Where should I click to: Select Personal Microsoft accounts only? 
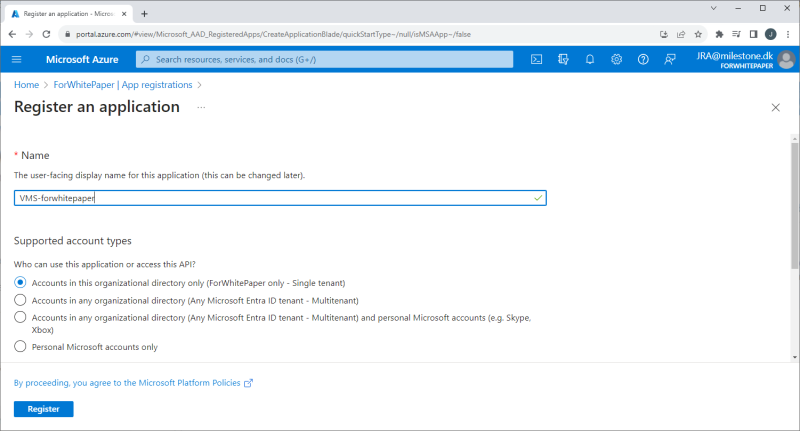20,346
